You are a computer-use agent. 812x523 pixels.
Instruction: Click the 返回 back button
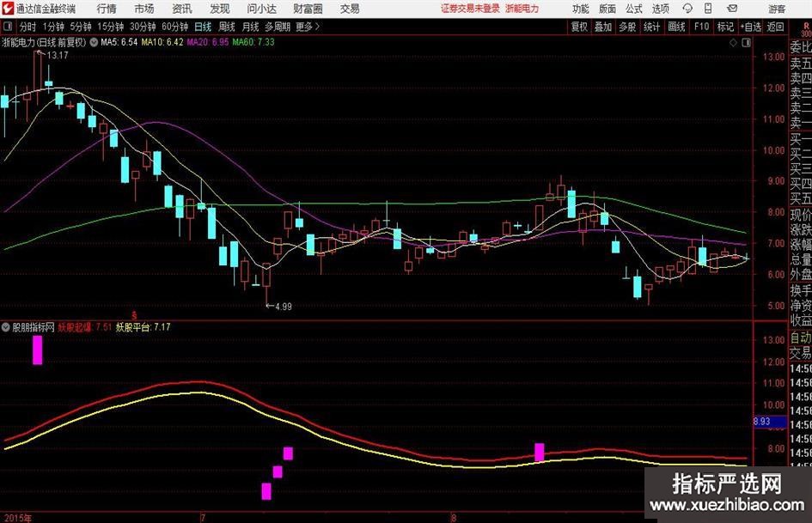(x=776, y=27)
